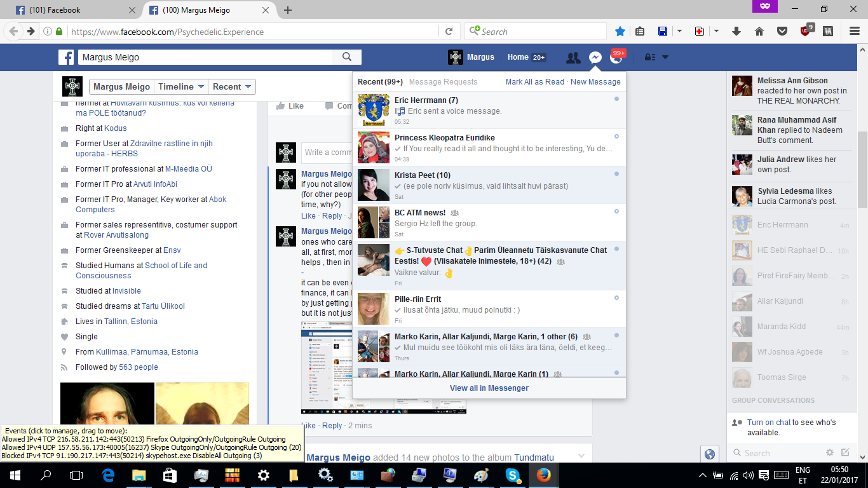
Task: Toggle read dot on Eric Herrmann message
Action: pos(616,99)
